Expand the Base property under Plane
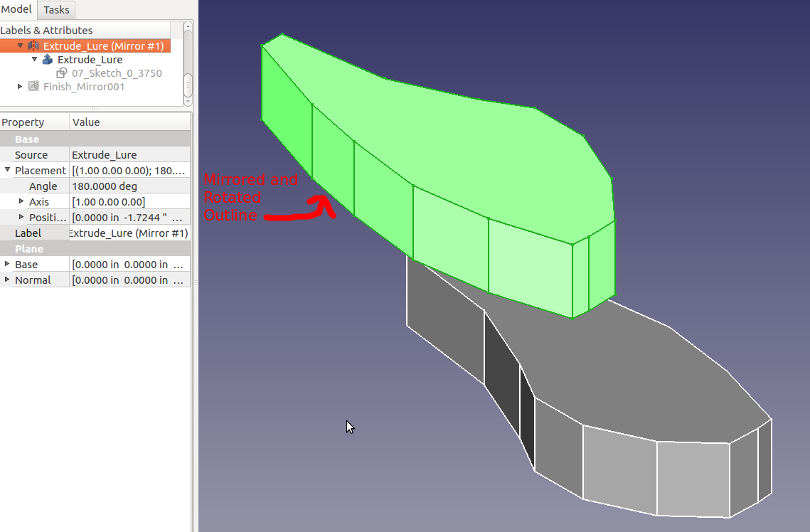 [x=7, y=264]
